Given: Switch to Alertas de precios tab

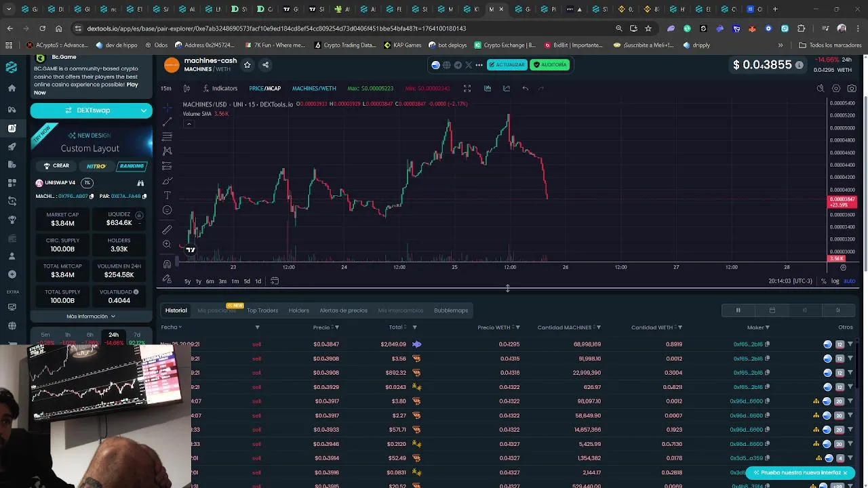Looking at the screenshot, I should click(343, 310).
